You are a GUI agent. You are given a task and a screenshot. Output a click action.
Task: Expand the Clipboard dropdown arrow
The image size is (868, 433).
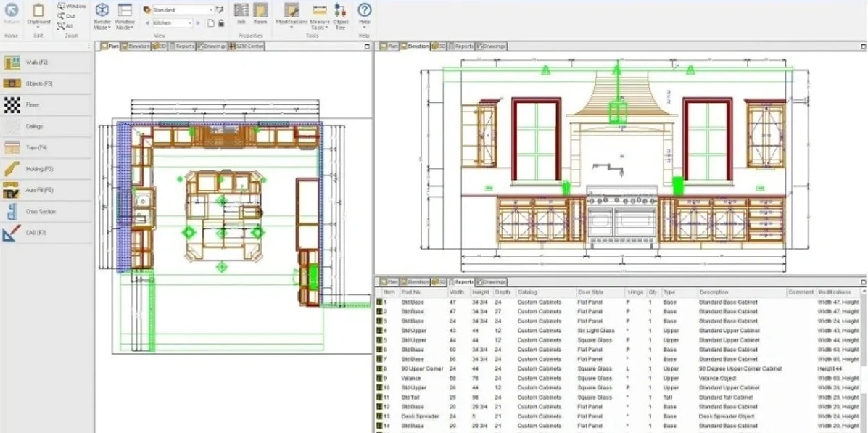pos(38,28)
